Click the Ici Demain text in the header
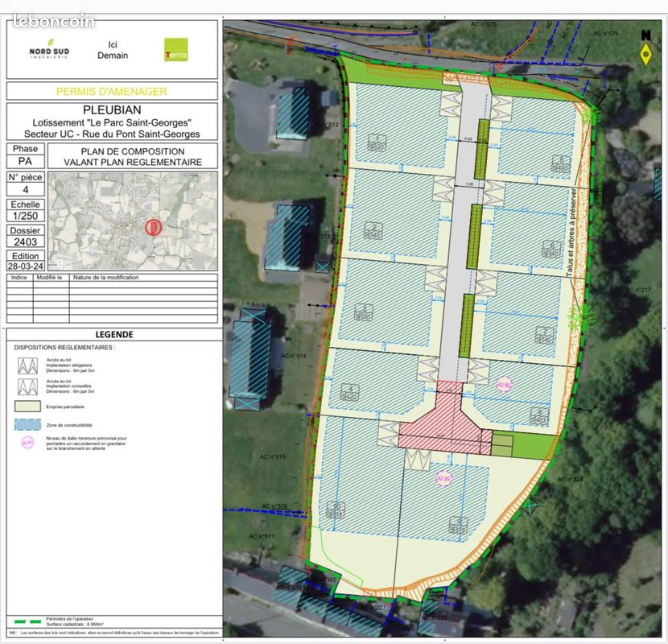 pyautogui.click(x=113, y=50)
